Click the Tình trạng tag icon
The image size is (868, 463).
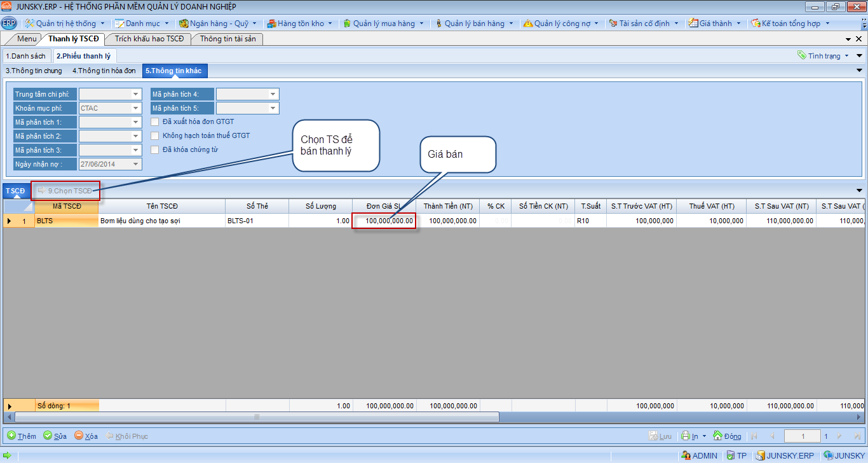coord(802,55)
